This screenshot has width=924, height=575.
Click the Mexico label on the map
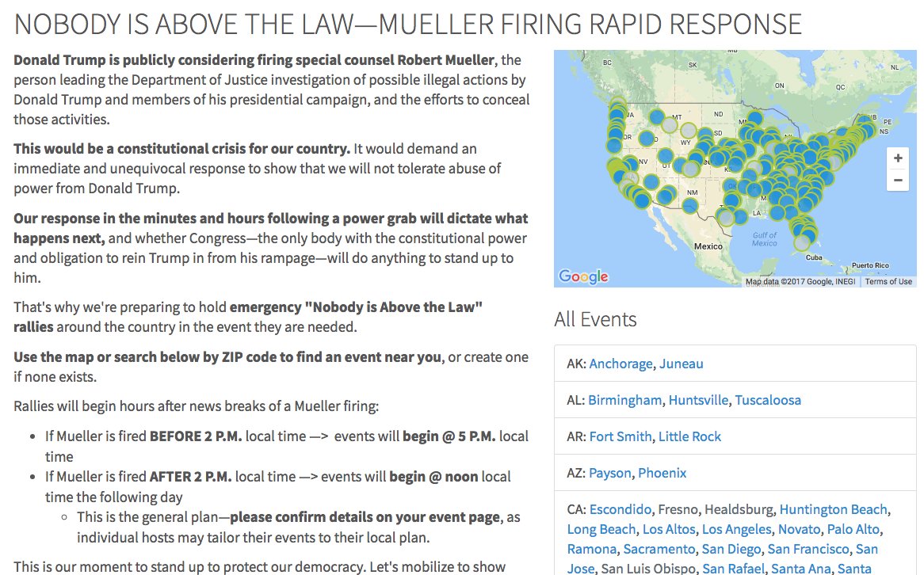coord(708,246)
